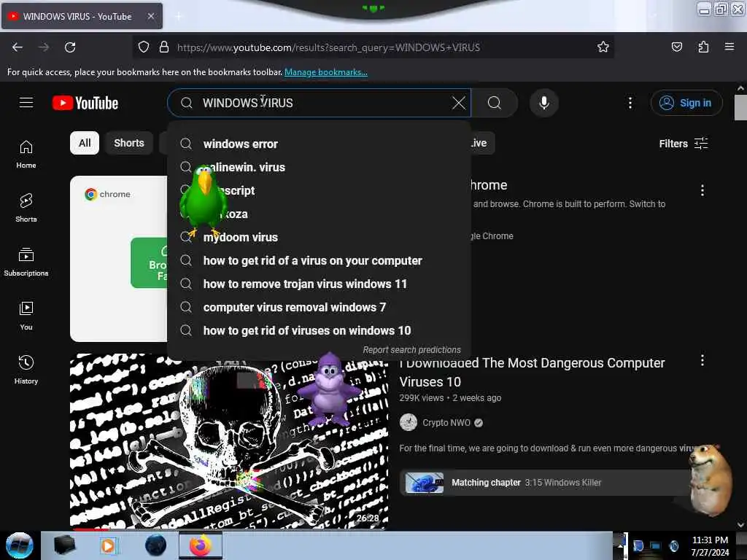This screenshot has height=560, width=747.
Task: Open the Manage bookmarks link
Action: (x=326, y=72)
